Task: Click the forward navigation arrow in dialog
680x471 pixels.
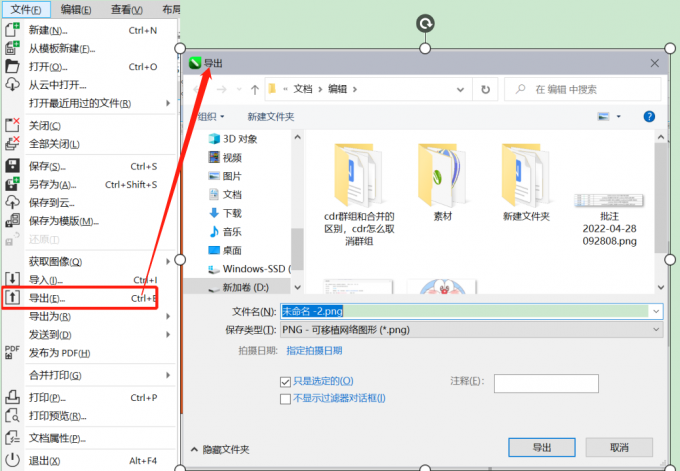Action: pyautogui.click(x=221, y=89)
